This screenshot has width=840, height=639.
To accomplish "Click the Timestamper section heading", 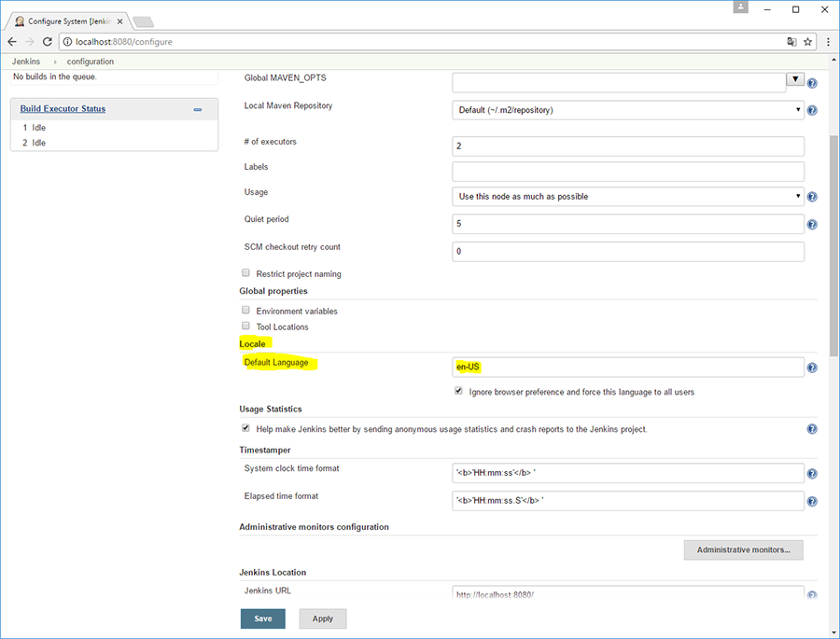I will click(x=265, y=450).
